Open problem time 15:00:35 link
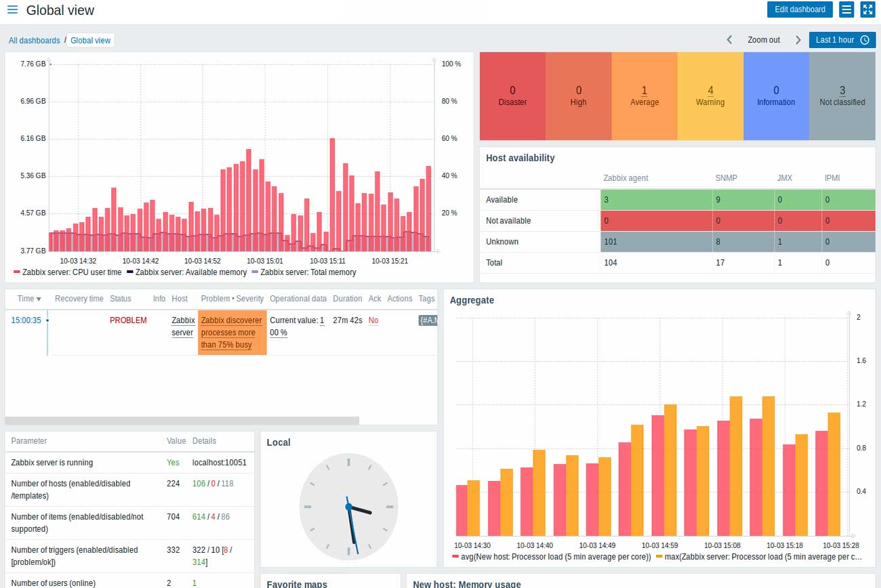 26,320
